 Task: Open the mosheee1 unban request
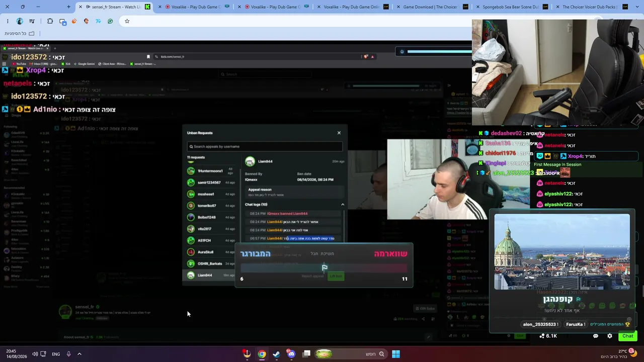click(x=211, y=194)
